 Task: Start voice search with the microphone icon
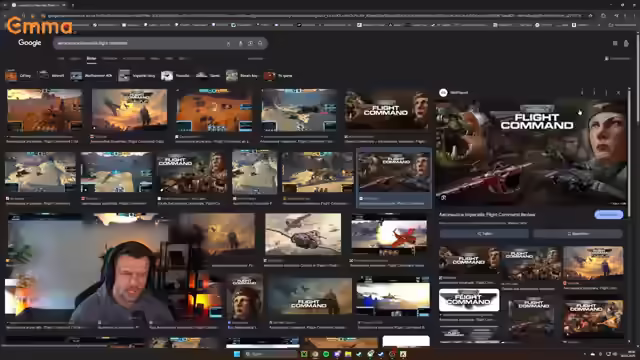tap(240, 43)
